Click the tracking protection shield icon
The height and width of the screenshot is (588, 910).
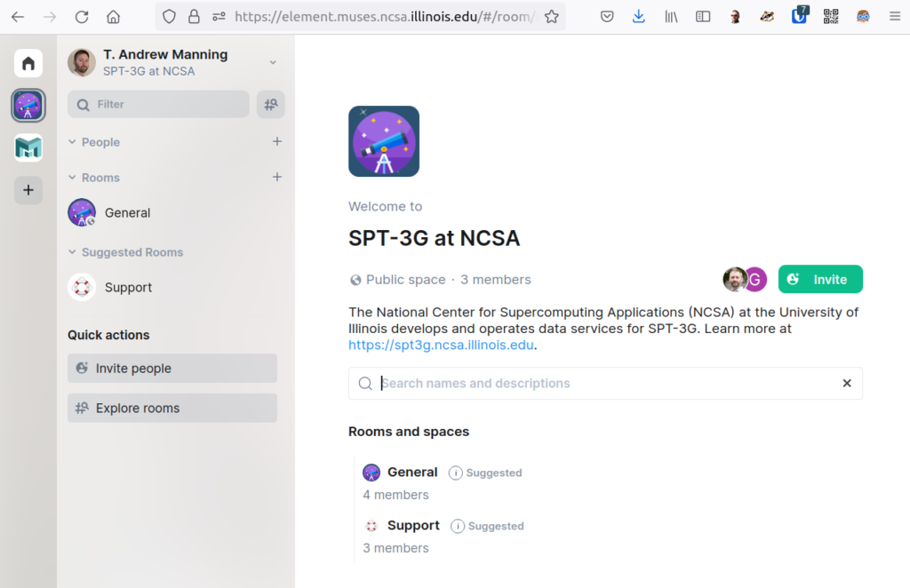169,17
